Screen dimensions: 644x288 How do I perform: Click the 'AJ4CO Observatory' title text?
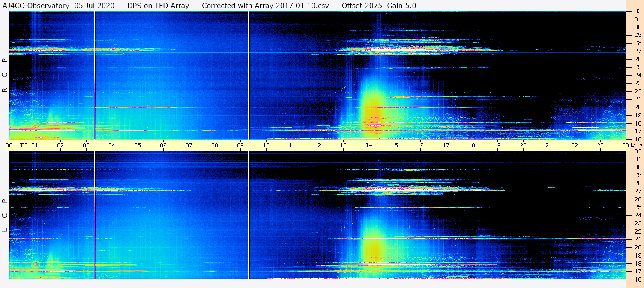point(36,6)
